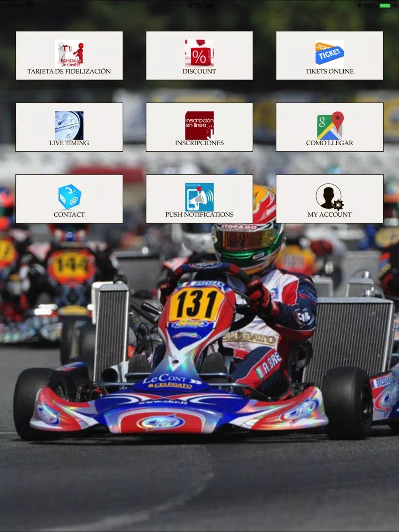Select the stopwatch Live Timing icon
This screenshot has width=399, height=532.
click(69, 125)
